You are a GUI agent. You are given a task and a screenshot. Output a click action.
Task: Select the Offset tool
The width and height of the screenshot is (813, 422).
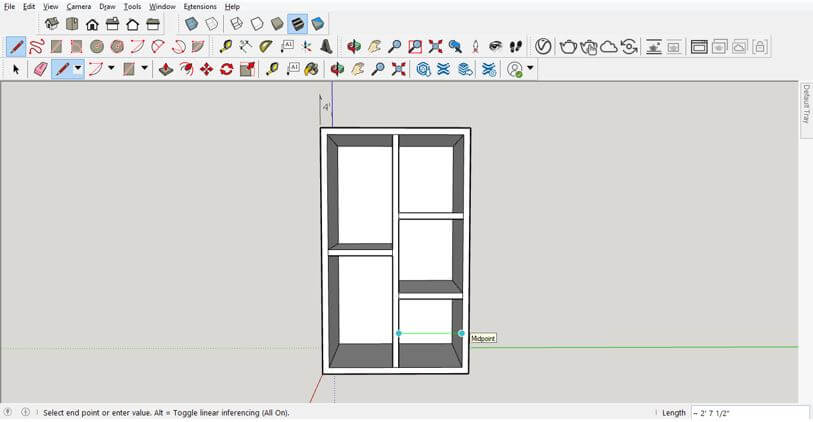187,69
